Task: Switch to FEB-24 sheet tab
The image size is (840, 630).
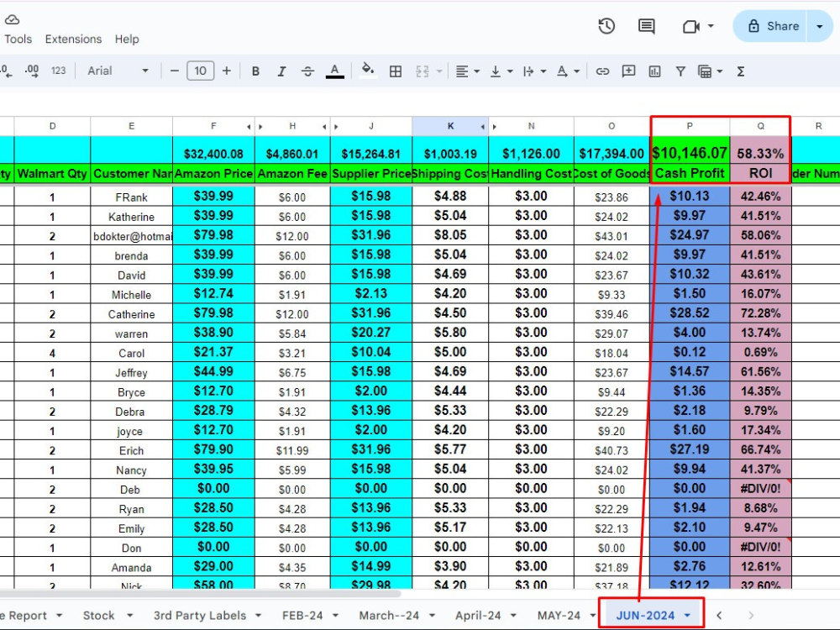Action: tap(302, 616)
